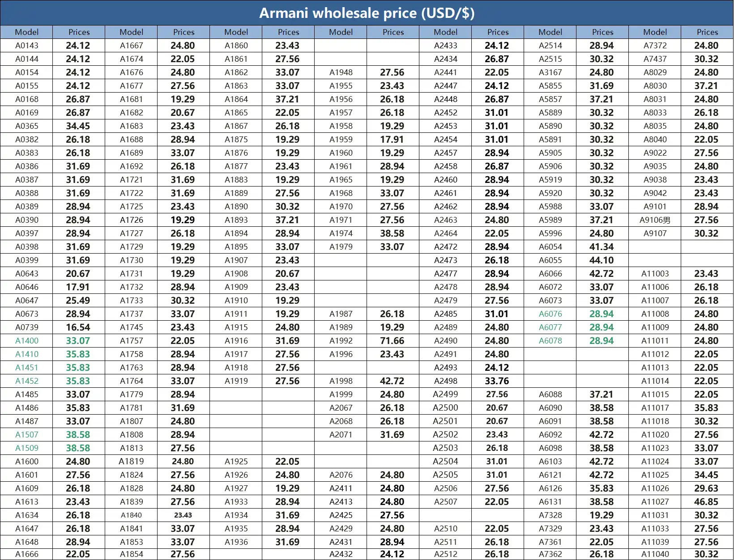Select model cell A6121

550,475
